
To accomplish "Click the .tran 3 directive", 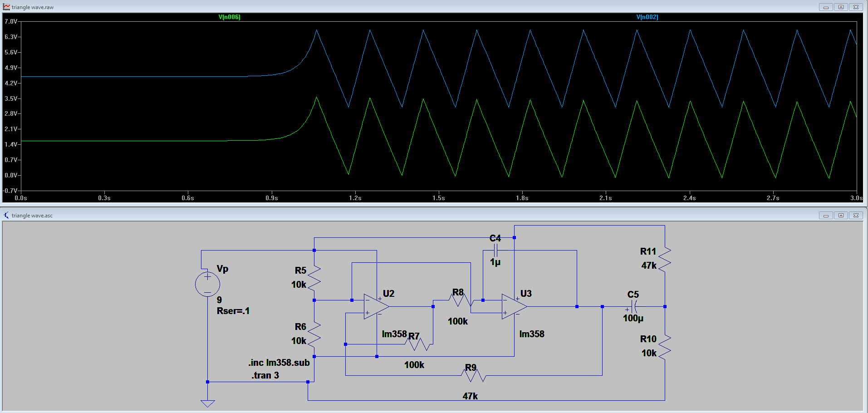I will tap(265, 375).
